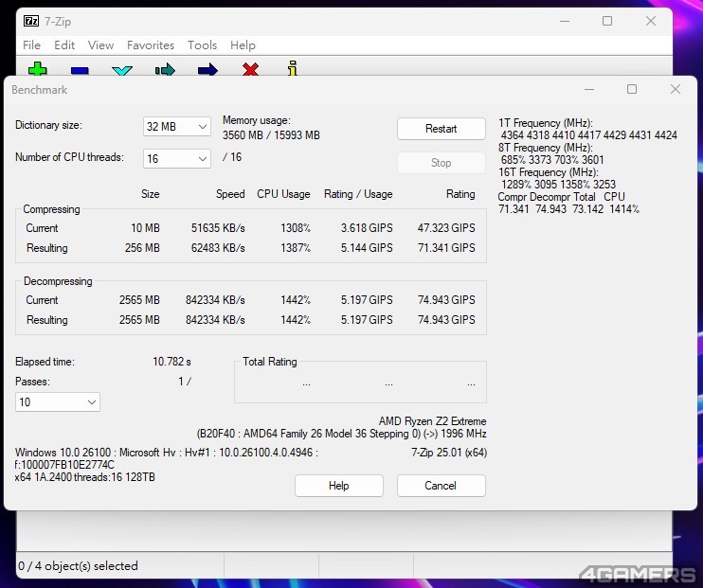This screenshot has width=703, height=588.
Task: Click the red Delete X icon
Action: [250, 70]
